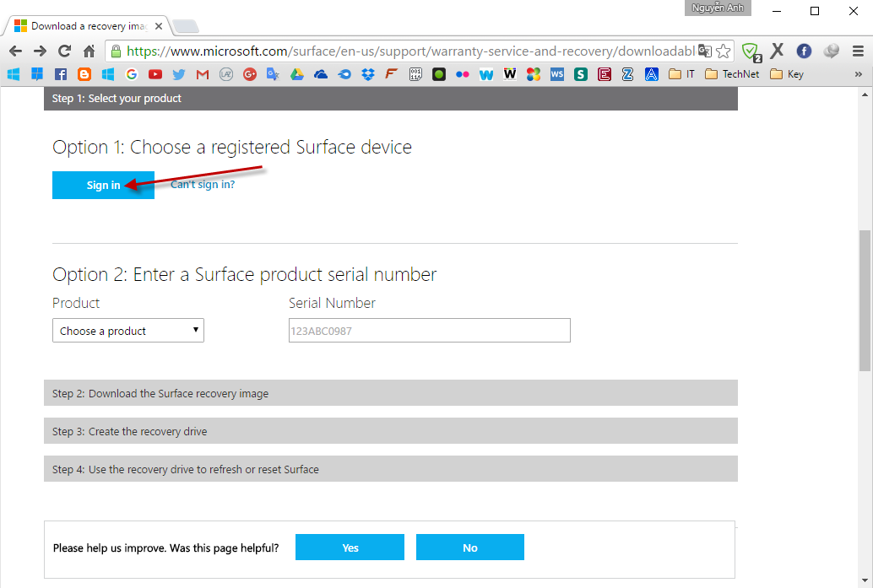Open the orange Blogger bookmark
The image size is (873, 588).
point(84,74)
